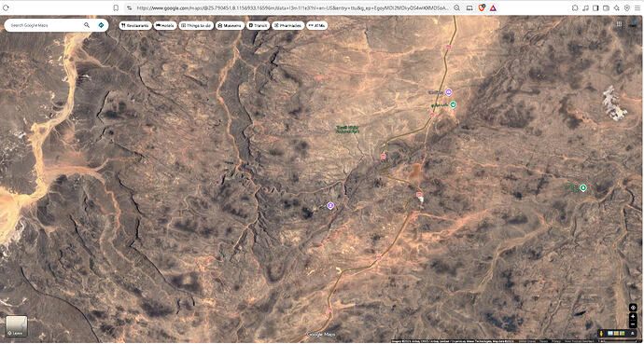Image resolution: width=644 pixels, height=344 pixels.
Task: Select the Restaurants category chip
Action: coord(135,25)
